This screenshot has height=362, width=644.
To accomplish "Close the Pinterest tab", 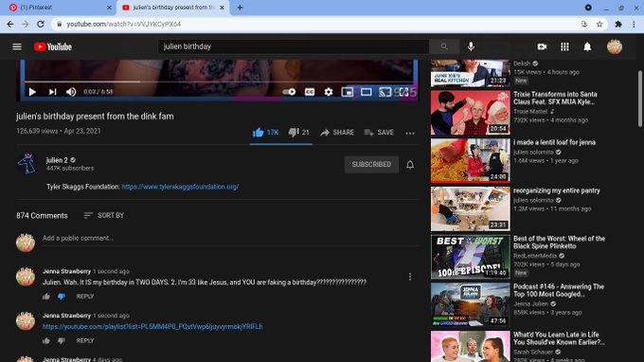I will [x=109, y=8].
